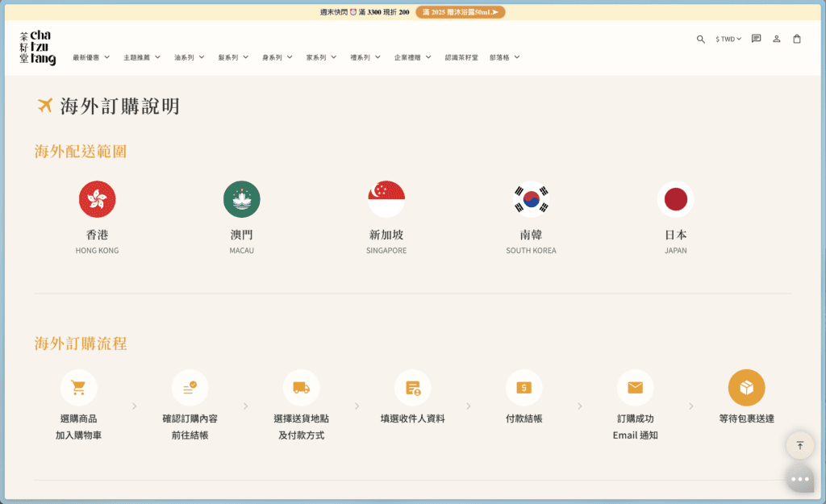This screenshot has height=504, width=826.
Task: Open the shopping cart icon
Action: click(796, 39)
